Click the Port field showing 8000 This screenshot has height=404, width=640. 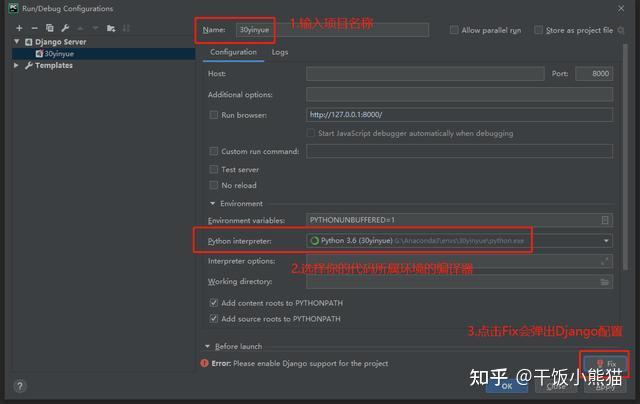pos(594,73)
